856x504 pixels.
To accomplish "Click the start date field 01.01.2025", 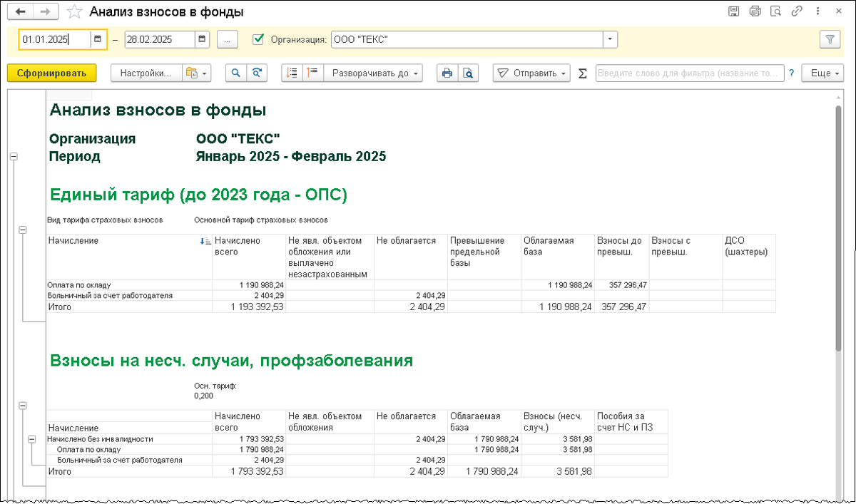I will pyautogui.click(x=55, y=40).
